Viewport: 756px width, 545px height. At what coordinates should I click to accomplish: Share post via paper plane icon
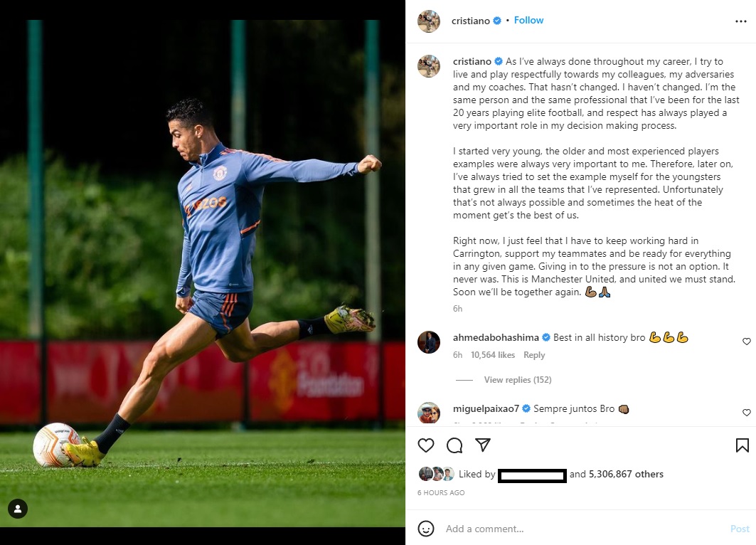pos(483,445)
